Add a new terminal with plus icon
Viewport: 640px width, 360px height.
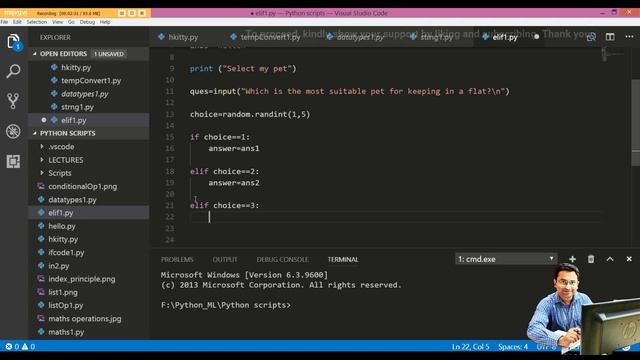tap(572, 259)
